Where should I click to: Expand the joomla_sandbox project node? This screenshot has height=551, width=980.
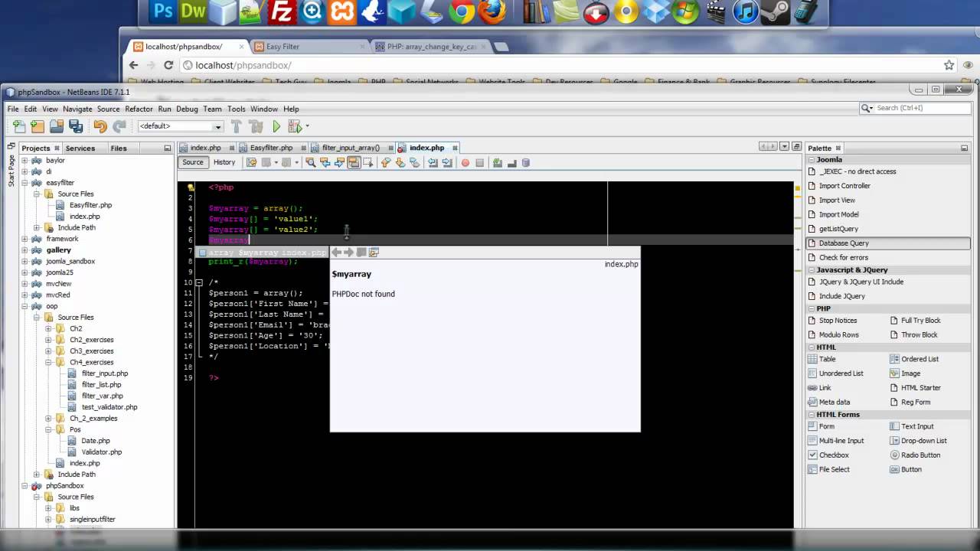[x=24, y=261]
